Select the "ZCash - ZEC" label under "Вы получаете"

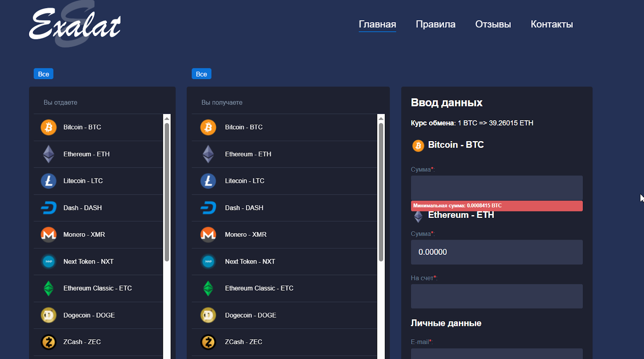244,342
